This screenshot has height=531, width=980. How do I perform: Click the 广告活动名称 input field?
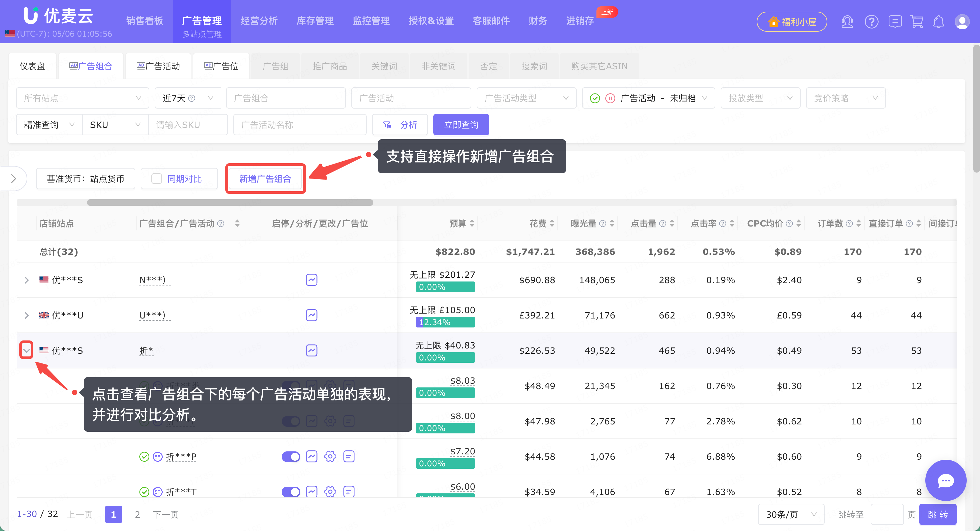click(x=300, y=125)
